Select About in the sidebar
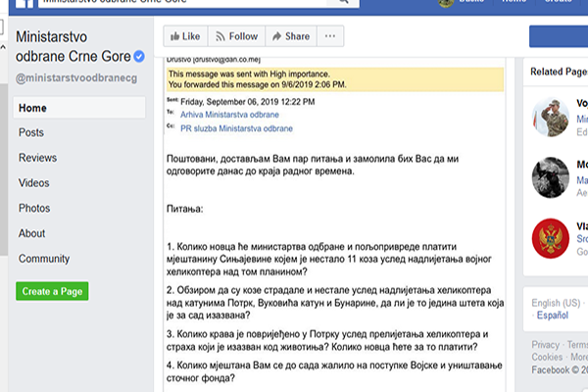Screen dimensions: 588x392 32,233
